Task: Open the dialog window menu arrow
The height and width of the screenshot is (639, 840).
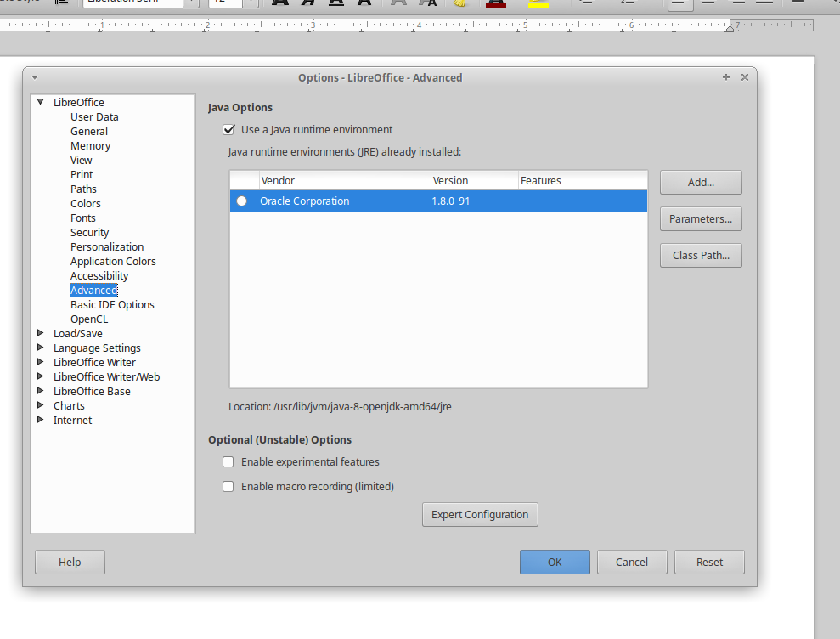Action: coord(35,77)
